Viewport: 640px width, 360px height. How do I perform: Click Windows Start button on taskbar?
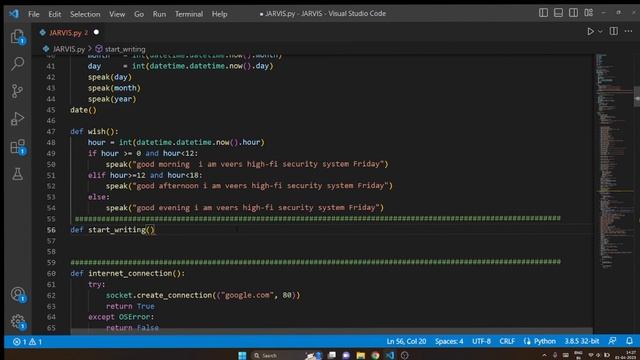242,356
